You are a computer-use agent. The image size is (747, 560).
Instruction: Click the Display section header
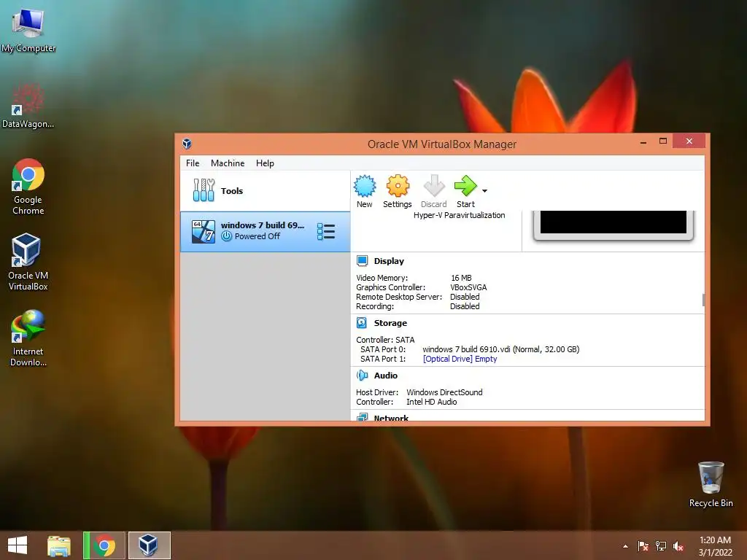pyautogui.click(x=389, y=261)
